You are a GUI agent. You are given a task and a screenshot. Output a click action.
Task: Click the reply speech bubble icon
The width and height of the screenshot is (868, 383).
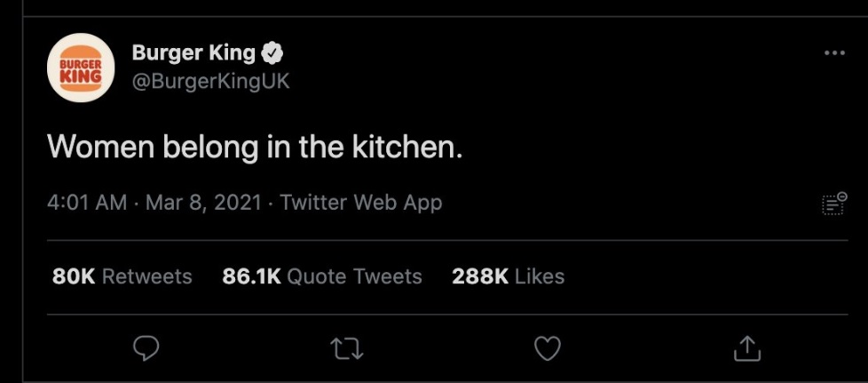coord(146,348)
